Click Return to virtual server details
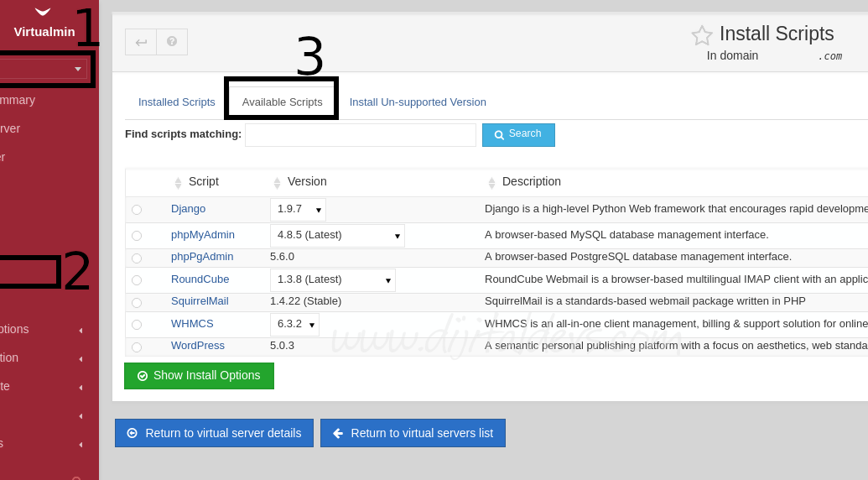 [x=214, y=433]
